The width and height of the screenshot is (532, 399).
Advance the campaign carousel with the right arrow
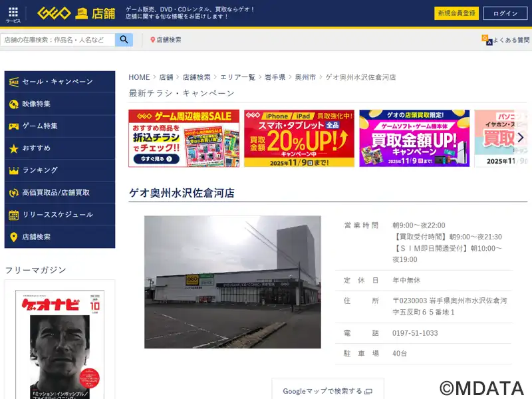coord(521,138)
